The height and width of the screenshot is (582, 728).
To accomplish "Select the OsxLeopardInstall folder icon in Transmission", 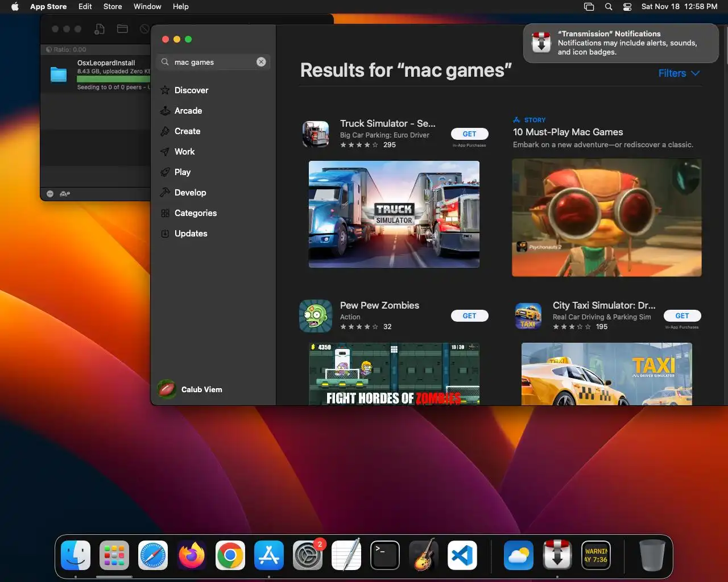I will [x=59, y=74].
